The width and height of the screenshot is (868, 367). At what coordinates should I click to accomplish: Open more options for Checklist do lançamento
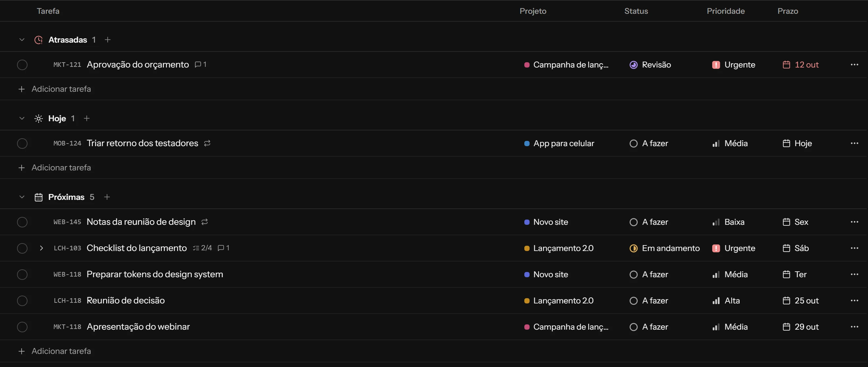[854, 248]
